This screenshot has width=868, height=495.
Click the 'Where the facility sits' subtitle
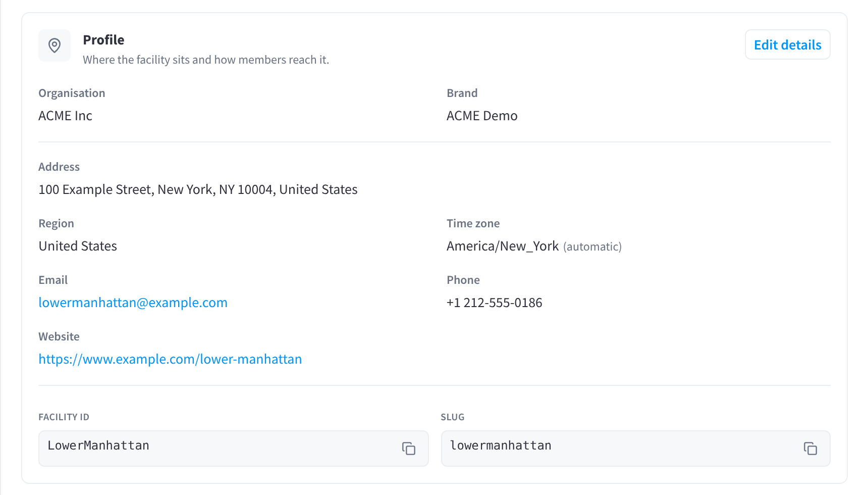206,60
